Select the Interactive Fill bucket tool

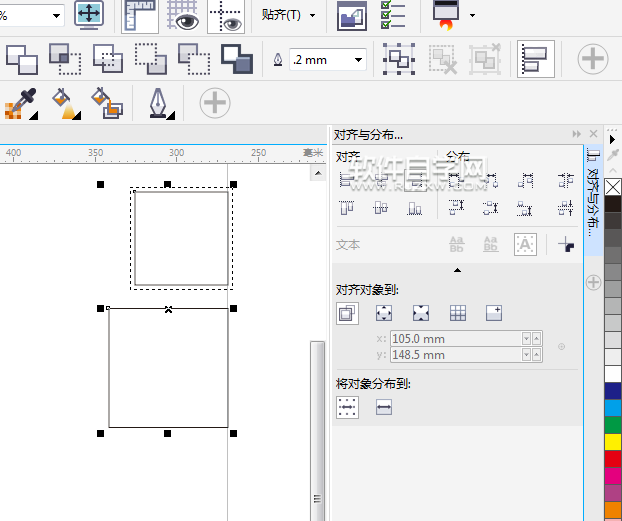[64, 102]
